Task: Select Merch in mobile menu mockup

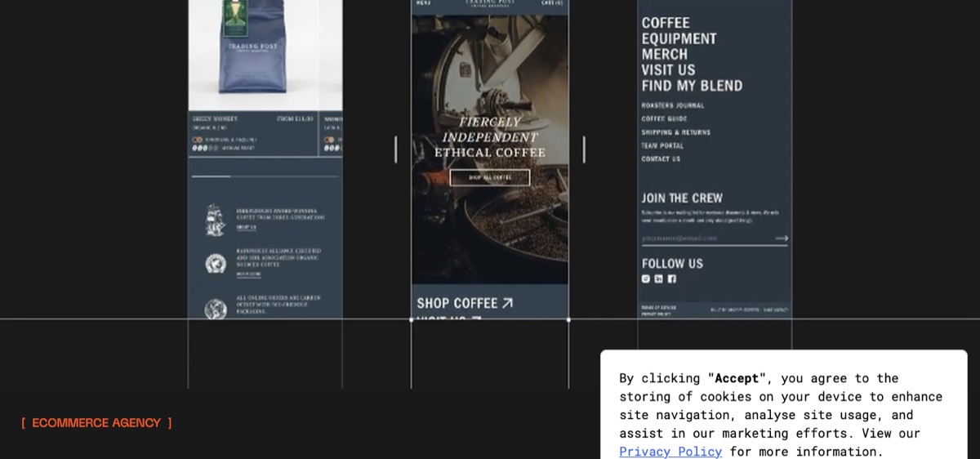Action: pos(664,54)
